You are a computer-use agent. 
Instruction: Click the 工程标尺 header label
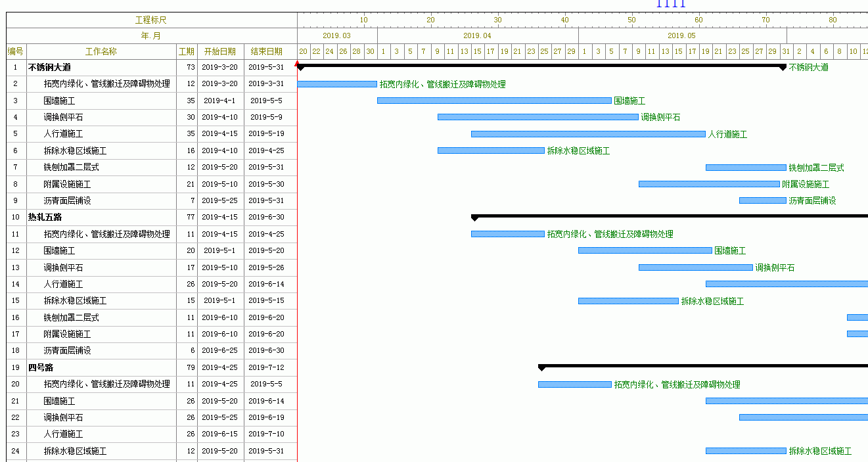pyautogui.click(x=151, y=20)
